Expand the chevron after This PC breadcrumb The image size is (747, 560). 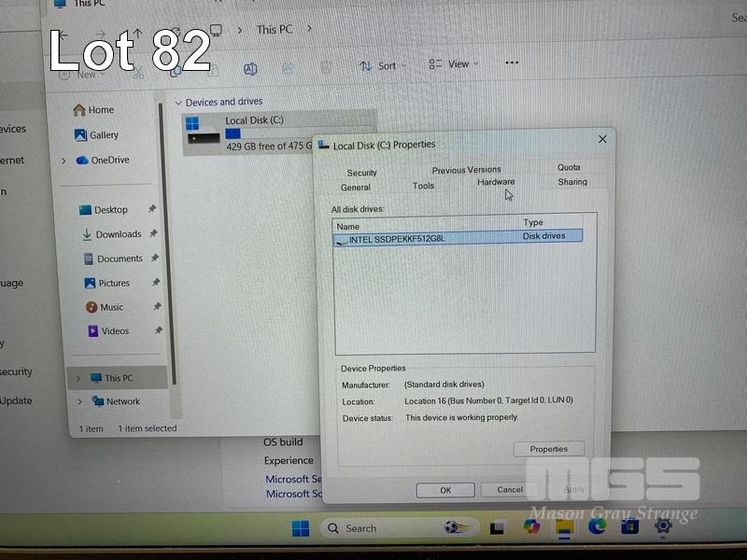309,29
